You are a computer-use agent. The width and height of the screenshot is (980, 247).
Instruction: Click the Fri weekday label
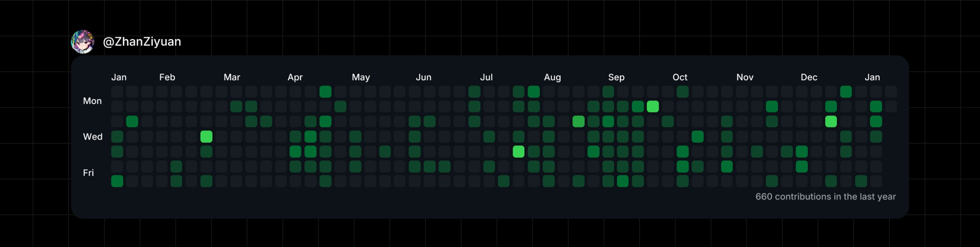click(88, 173)
